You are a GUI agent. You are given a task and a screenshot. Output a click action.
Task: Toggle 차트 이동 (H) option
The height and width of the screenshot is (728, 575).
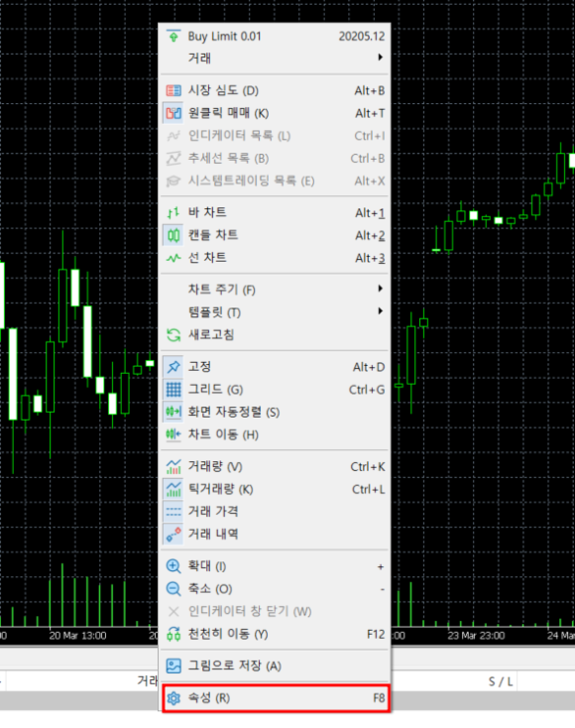(275, 434)
